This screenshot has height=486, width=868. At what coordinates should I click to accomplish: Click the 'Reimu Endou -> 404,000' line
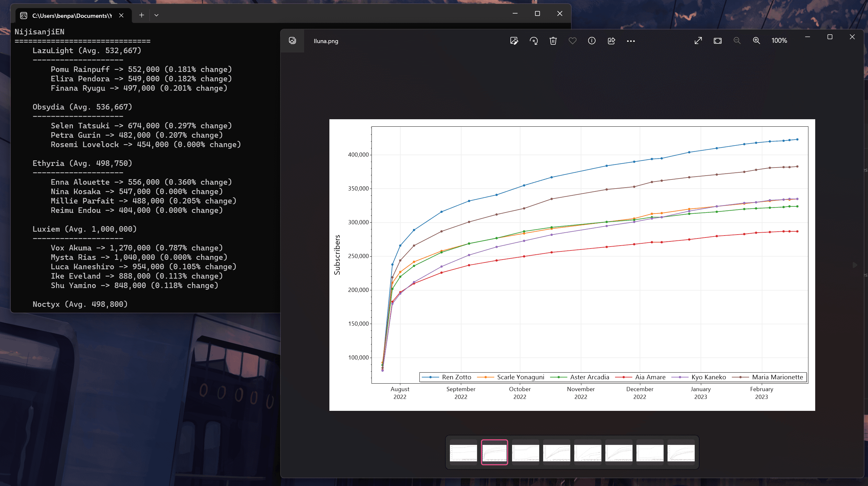[x=137, y=210]
